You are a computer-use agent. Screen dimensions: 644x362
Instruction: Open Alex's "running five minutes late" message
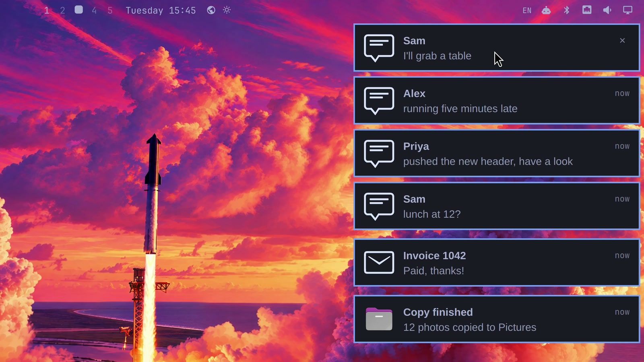click(x=460, y=109)
